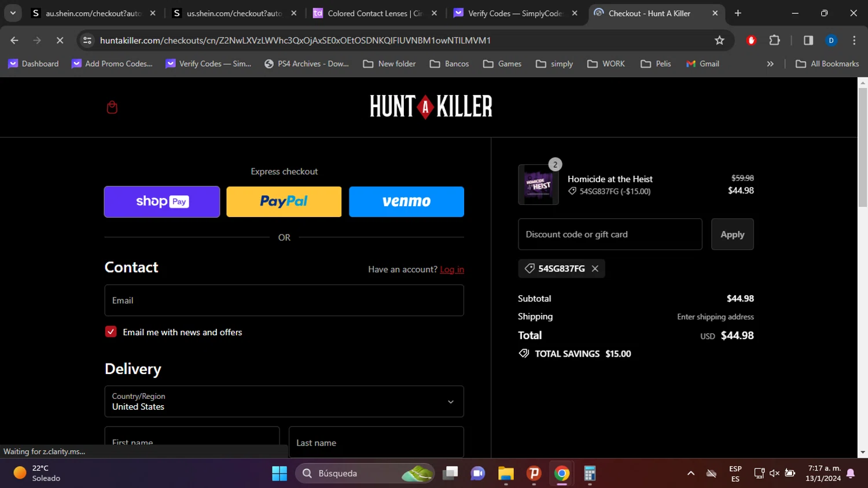Image resolution: width=868 pixels, height=488 pixels.
Task: Open the notifications bell icon
Action: point(851,474)
